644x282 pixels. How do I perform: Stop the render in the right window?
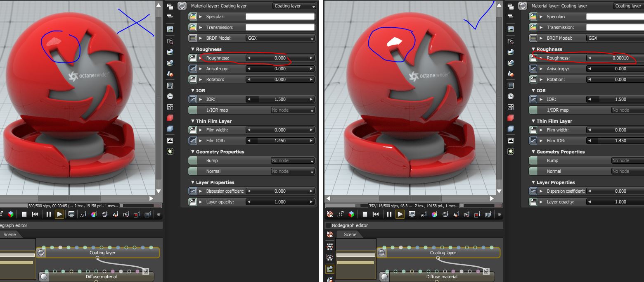point(365,214)
